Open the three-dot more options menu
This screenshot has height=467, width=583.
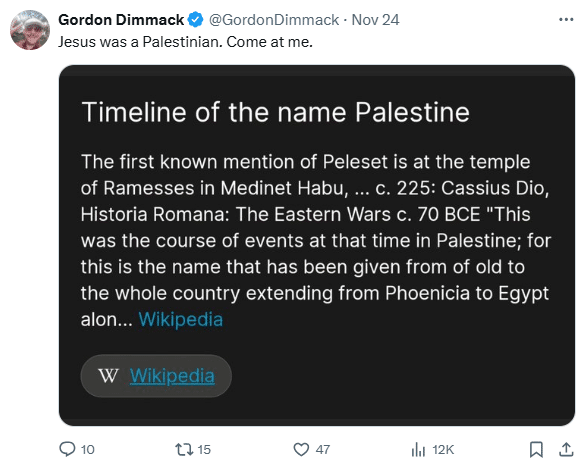coord(566,19)
